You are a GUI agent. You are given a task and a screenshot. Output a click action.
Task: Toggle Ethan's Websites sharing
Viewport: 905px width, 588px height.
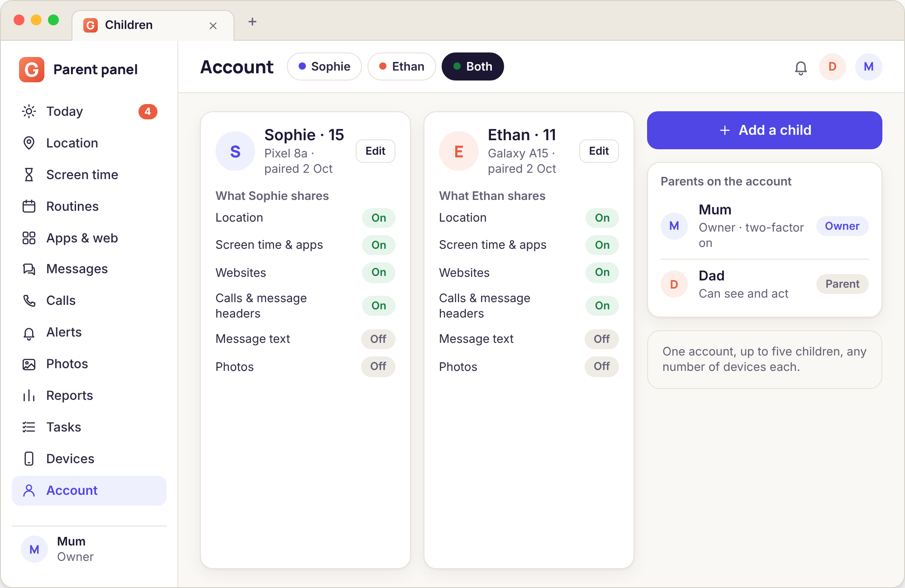click(602, 272)
